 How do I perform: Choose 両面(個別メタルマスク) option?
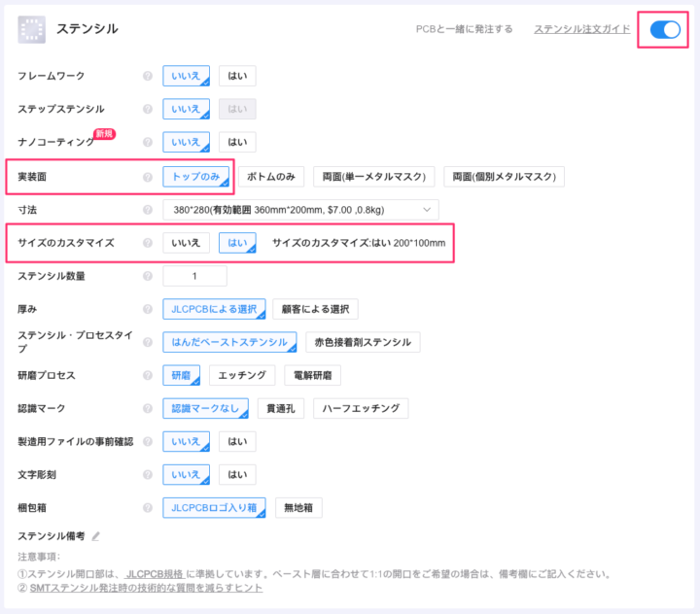[504, 177]
